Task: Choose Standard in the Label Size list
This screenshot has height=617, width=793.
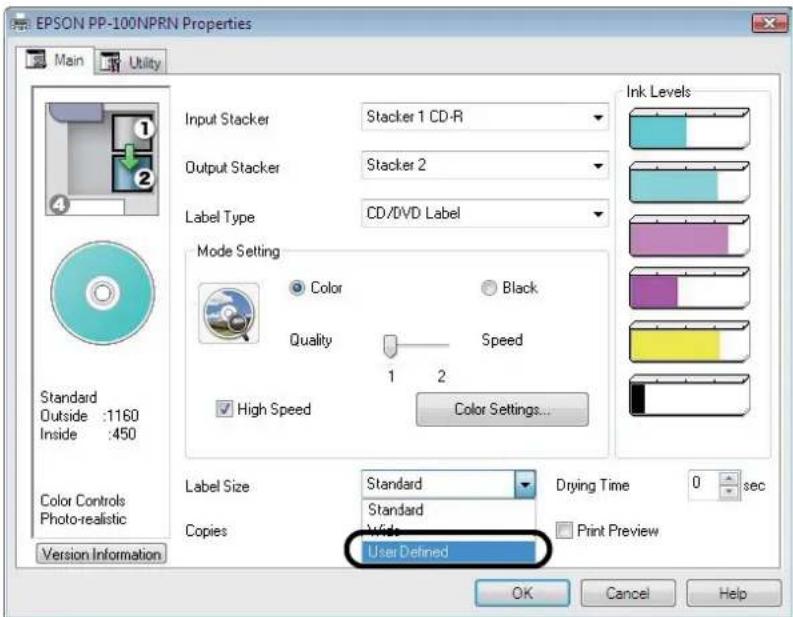Action: [448, 510]
